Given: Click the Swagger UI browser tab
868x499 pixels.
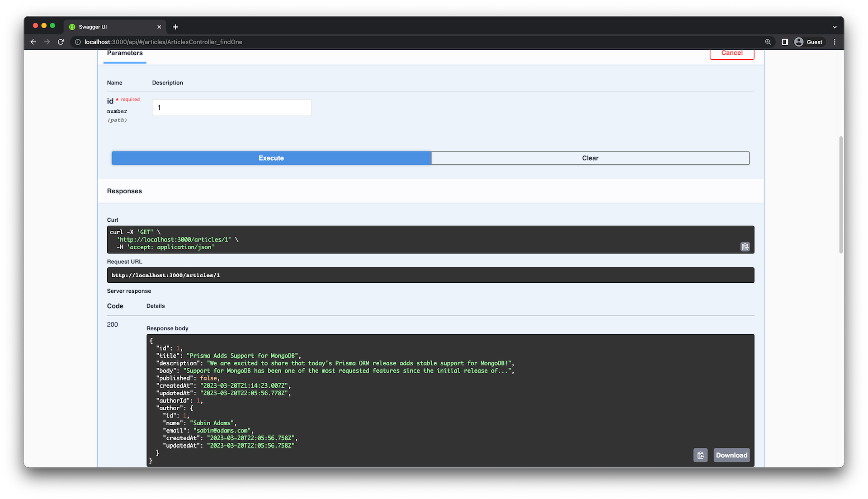Looking at the screenshot, I should pos(113,26).
